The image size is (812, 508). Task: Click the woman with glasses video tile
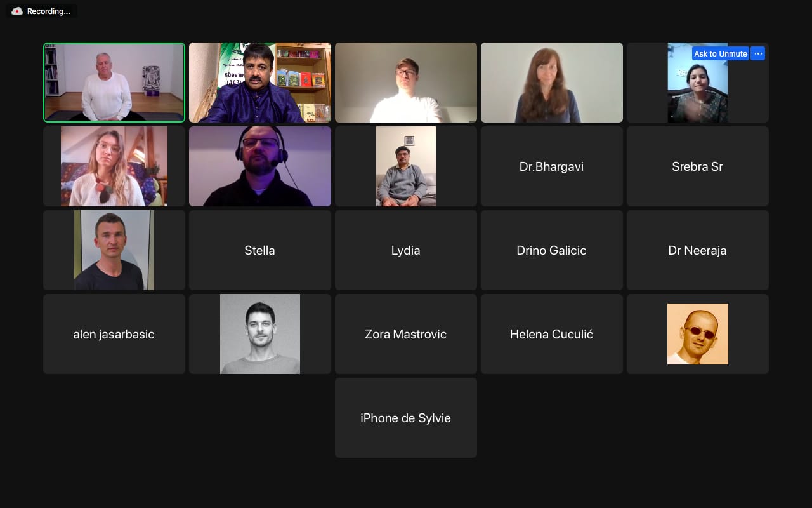click(114, 166)
